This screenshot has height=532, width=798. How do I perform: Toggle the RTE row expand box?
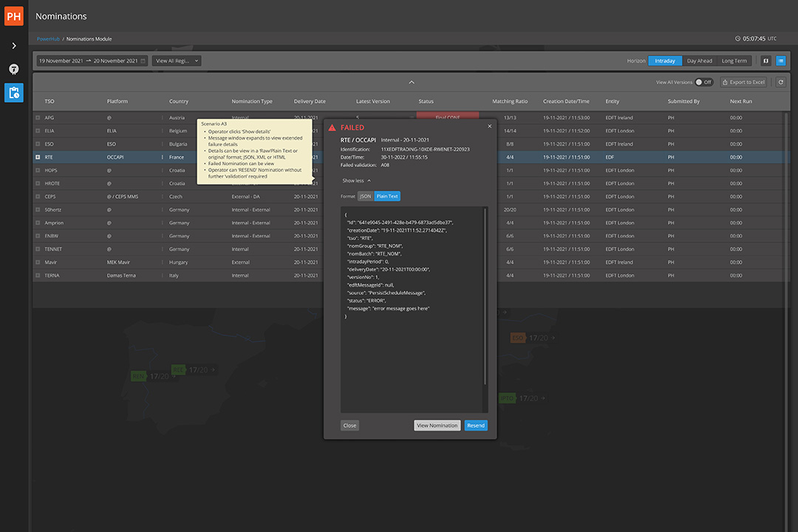point(38,157)
